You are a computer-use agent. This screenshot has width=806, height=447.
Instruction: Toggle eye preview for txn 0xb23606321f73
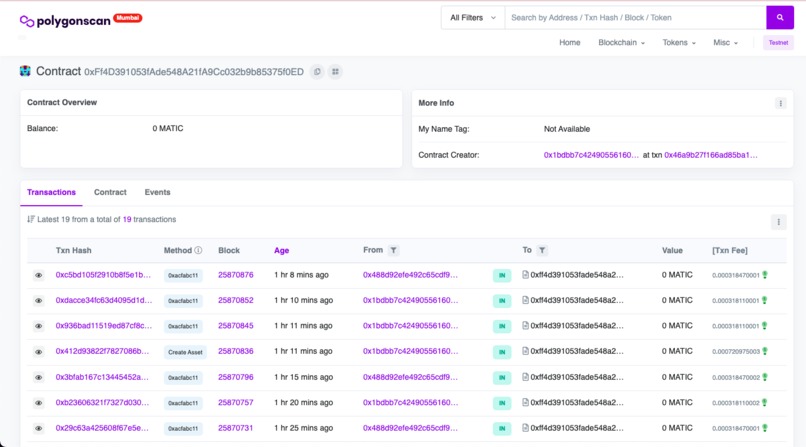(x=39, y=403)
